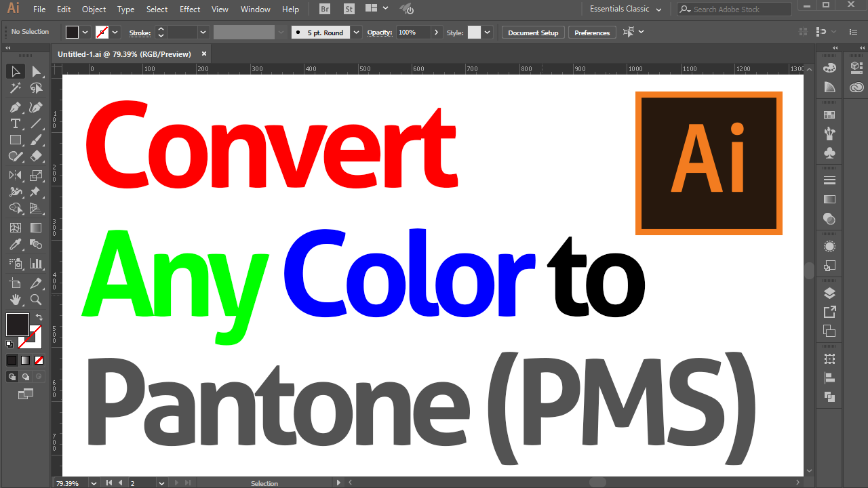Open the Window menu
The height and width of the screenshot is (488, 868).
pyautogui.click(x=255, y=9)
